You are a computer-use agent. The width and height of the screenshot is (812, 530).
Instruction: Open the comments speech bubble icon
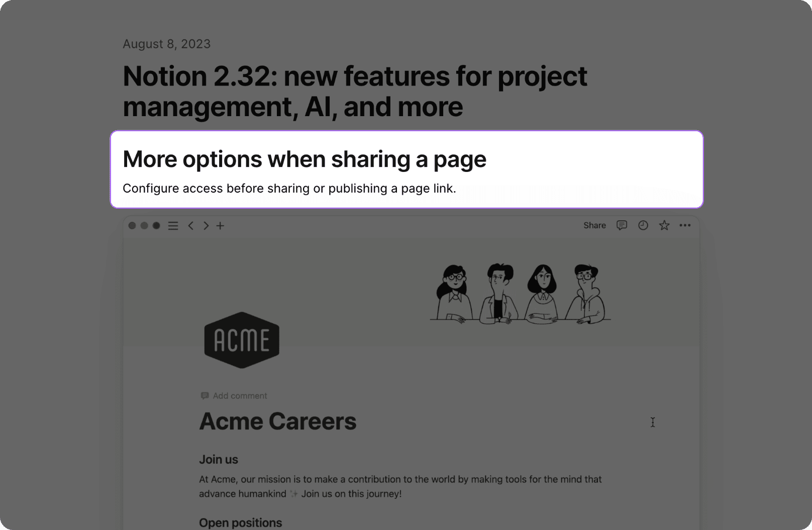622,225
